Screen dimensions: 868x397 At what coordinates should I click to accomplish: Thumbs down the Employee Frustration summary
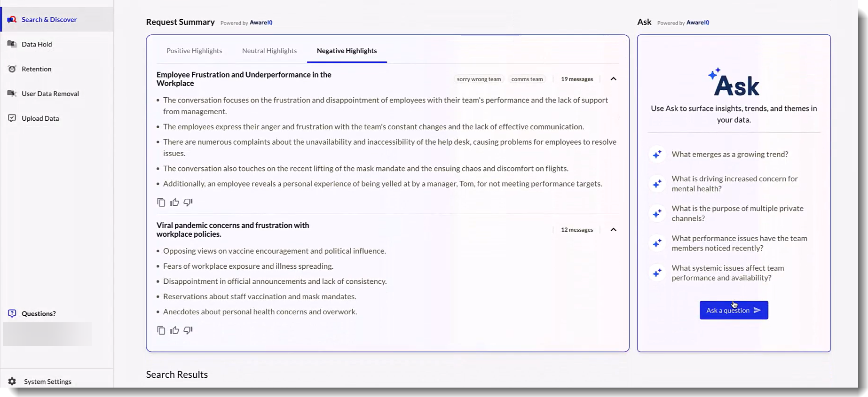pyautogui.click(x=188, y=202)
